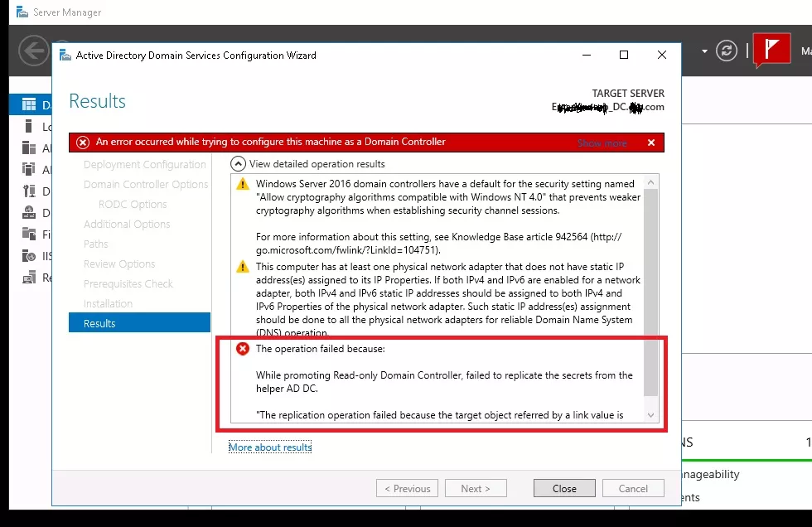Viewport: 812px width, 527px height.
Task: Select the Dashboard icon in Server Manager sidebar
Action: (29, 105)
